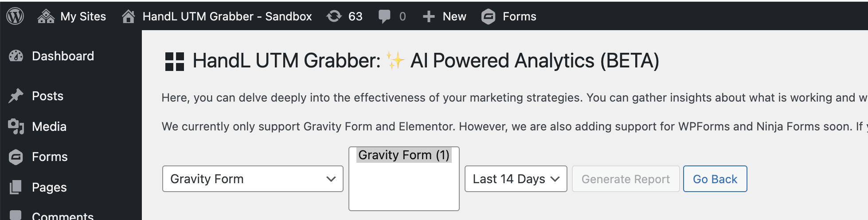Click the home icon for HandL UTM Grabber
868x220 pixels.
(129, 16)
